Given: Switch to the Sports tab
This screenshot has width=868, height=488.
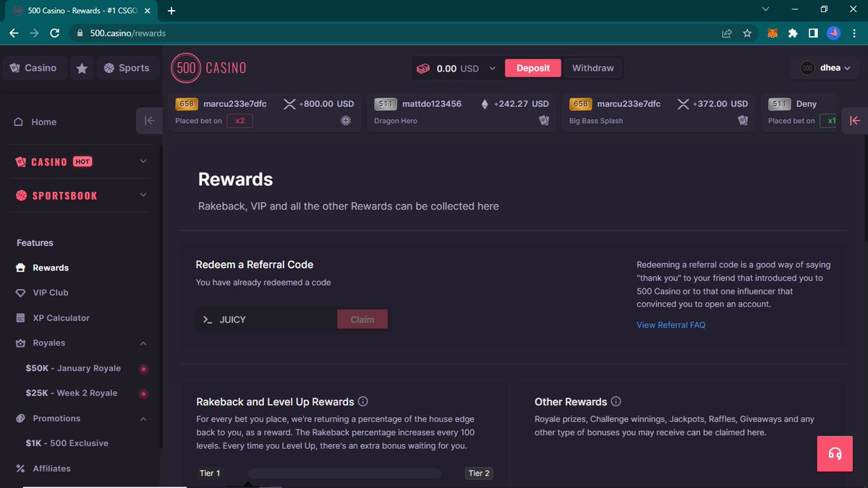Looking at the screenshot, I should (x=127, y=68).
